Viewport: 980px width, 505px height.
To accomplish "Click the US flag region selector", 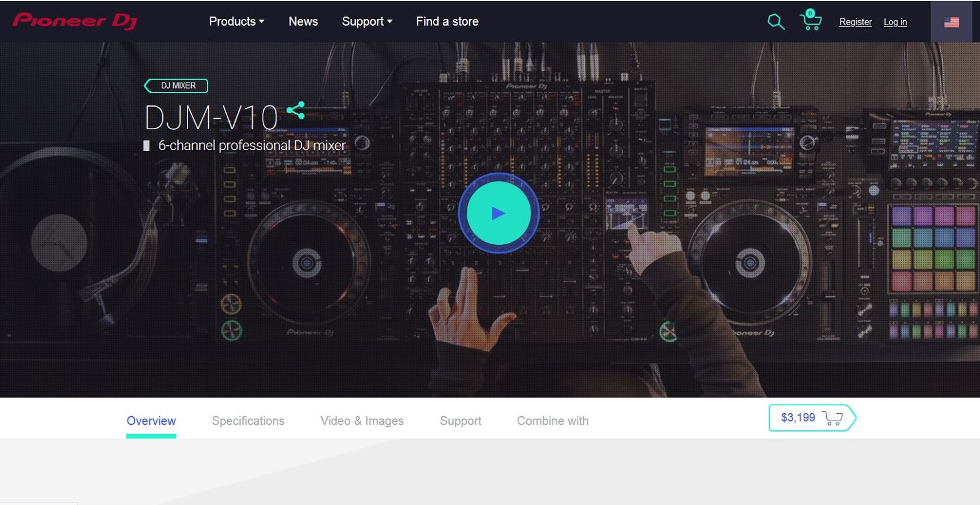I will click(x=951, y=22).
